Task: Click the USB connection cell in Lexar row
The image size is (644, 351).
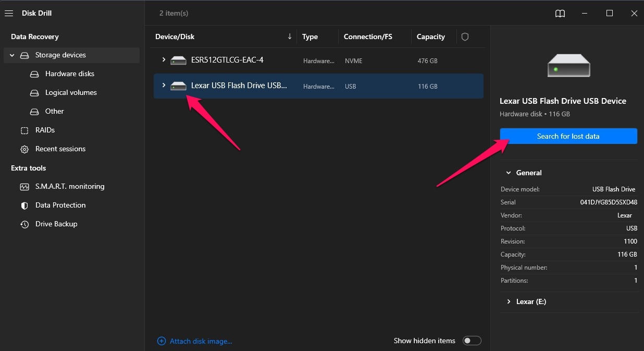Action: 351,87
